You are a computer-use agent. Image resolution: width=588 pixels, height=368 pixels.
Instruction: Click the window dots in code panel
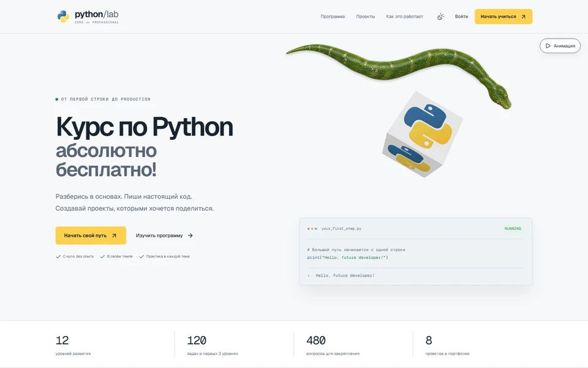click(x=312, y=228)
